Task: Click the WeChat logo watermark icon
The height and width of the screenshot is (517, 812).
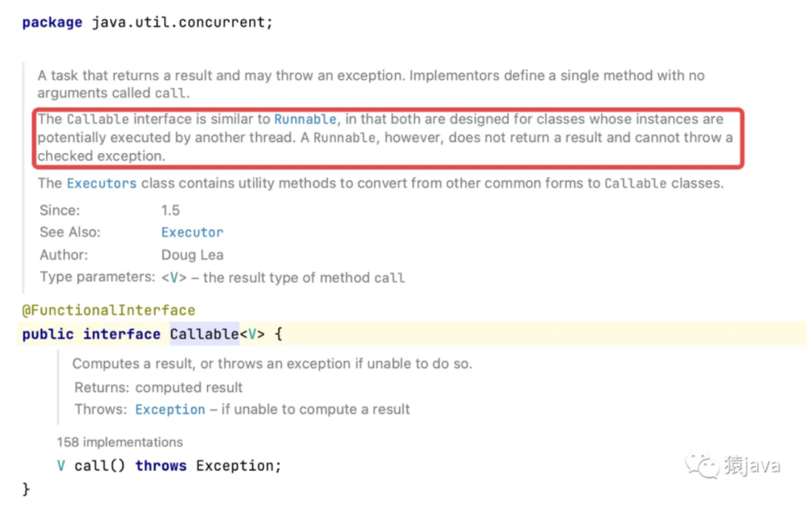Action: [703, 465]
